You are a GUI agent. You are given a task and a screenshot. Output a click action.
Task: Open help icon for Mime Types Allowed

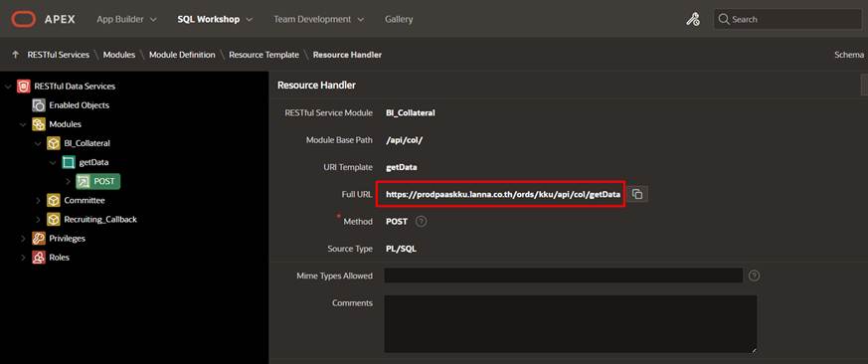[754, 275]
